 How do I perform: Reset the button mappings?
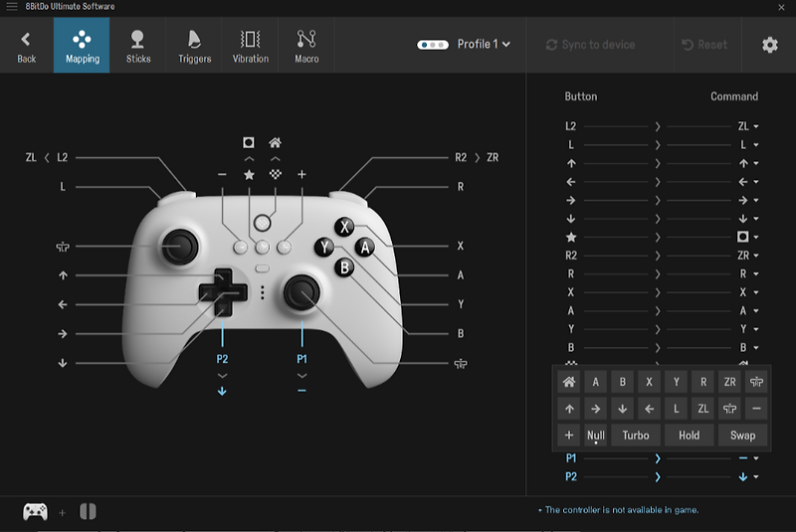(704, 45)
